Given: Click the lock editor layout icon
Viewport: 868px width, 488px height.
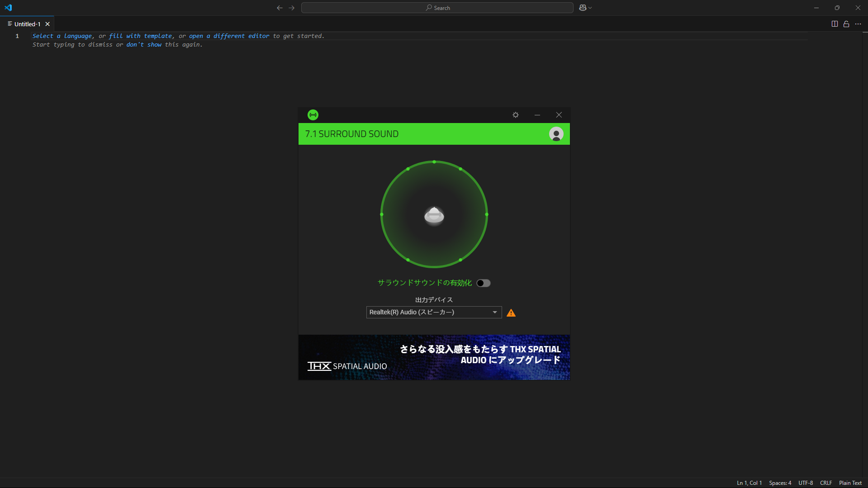Looking at the screenshot, I should (846, 24).
